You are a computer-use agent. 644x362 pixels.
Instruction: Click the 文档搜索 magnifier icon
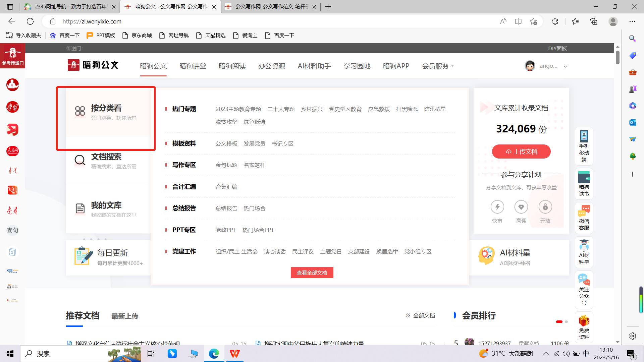tap(80, 160)
